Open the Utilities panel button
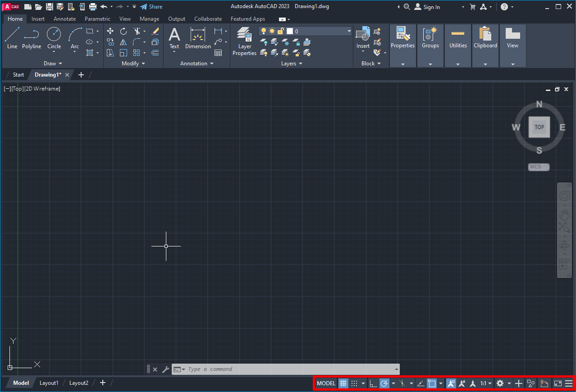 click(458, 46)
